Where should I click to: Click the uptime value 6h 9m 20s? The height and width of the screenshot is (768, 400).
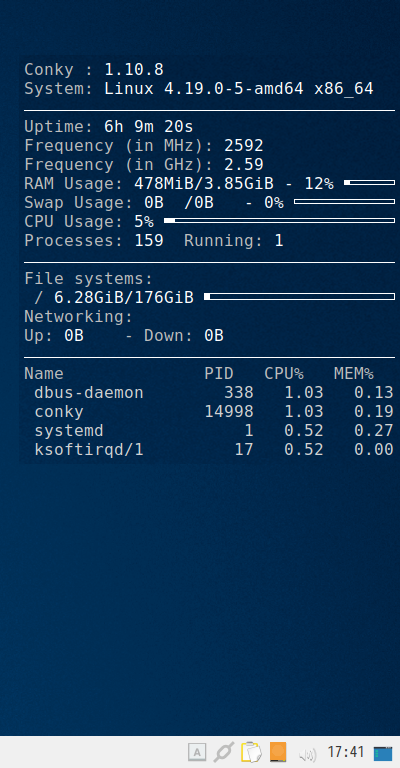[x=149, y=127]
